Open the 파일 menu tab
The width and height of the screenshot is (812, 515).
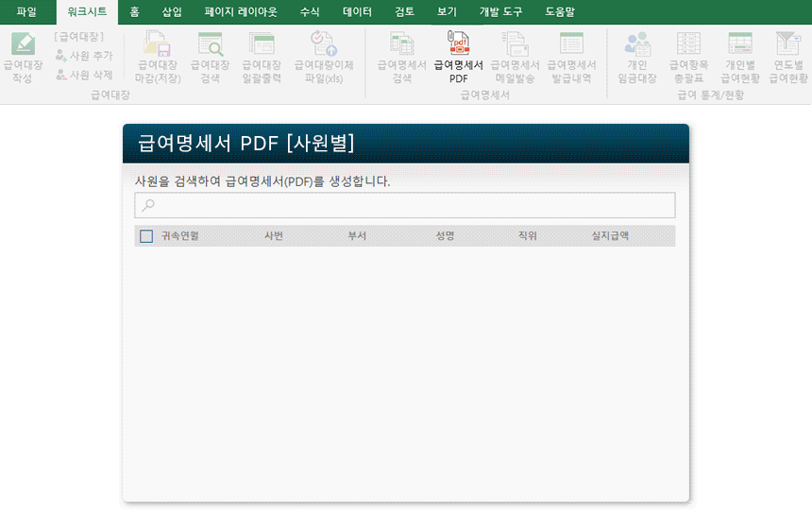[26, 12]
